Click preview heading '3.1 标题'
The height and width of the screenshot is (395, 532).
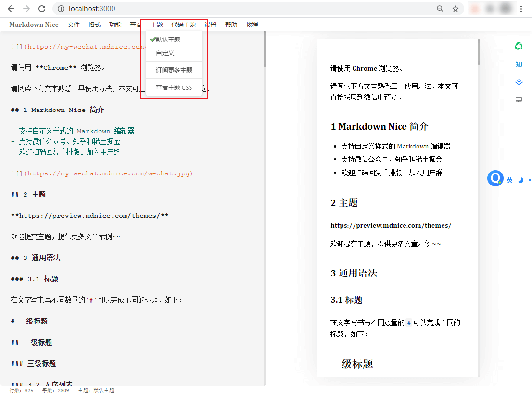[346, 300]
